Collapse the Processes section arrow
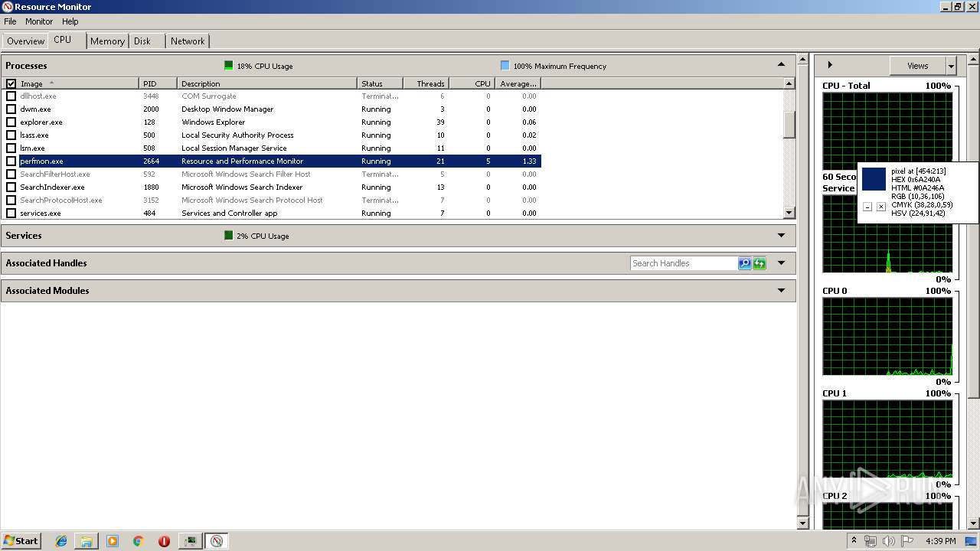The height and width of the screenshot is (551, 980). (781, 65)
